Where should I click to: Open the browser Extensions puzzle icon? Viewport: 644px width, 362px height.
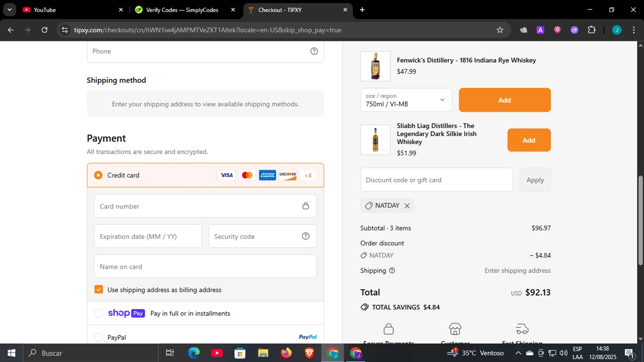click(x=592, y=30)
